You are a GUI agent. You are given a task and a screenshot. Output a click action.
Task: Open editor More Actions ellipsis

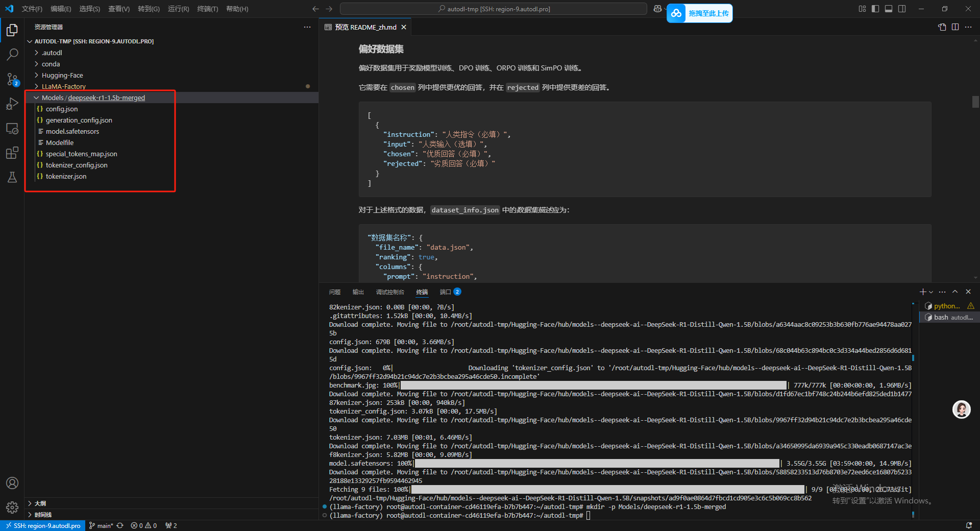[x=968, y=27]
